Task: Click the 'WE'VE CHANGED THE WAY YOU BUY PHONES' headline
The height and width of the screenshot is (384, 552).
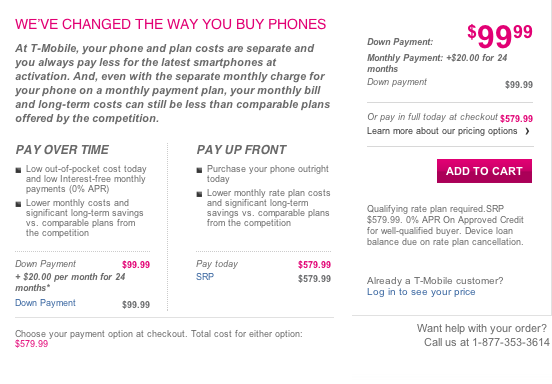Action: pos(170,24)
